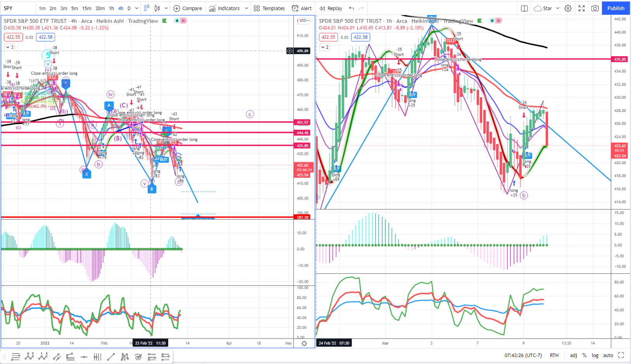Toggle adj dividend adjustment
This screenshot has height=364, width=631.
(x=574, y=355)
